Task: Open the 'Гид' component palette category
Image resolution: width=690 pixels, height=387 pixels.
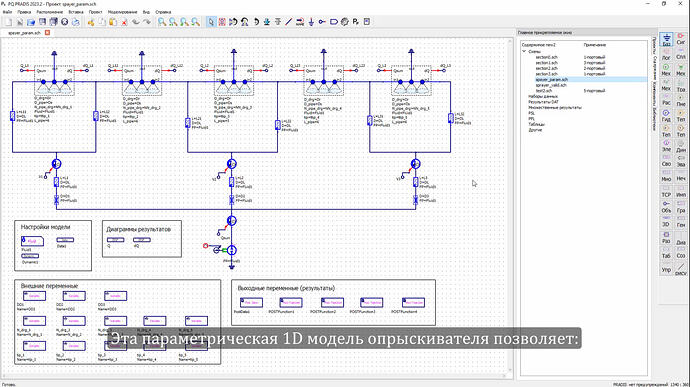Action: point(666,116)
